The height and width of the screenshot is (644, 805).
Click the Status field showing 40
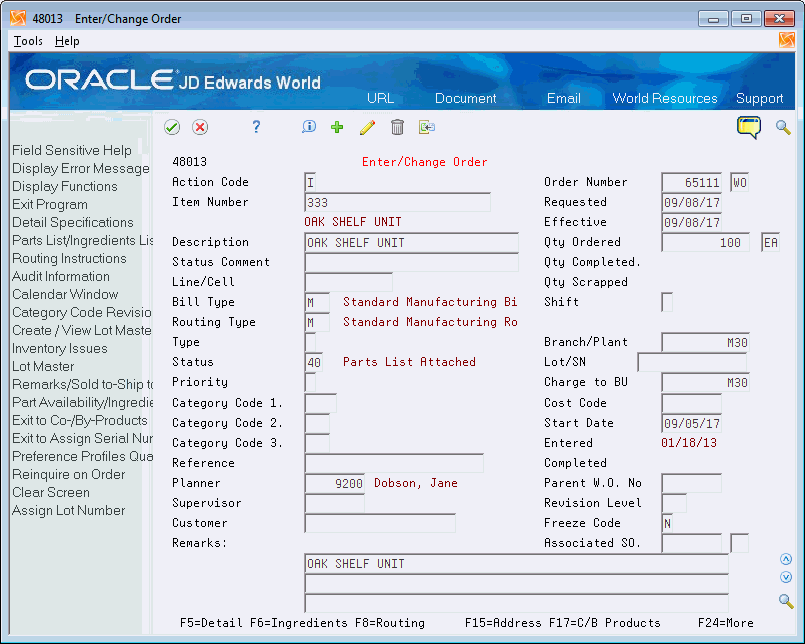314,363
